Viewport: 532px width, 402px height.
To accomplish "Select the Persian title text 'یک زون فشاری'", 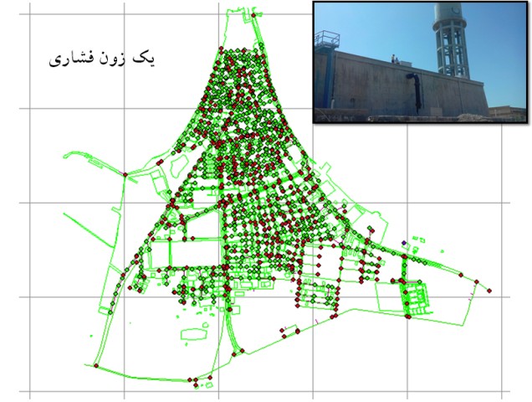I will [103, 59].
